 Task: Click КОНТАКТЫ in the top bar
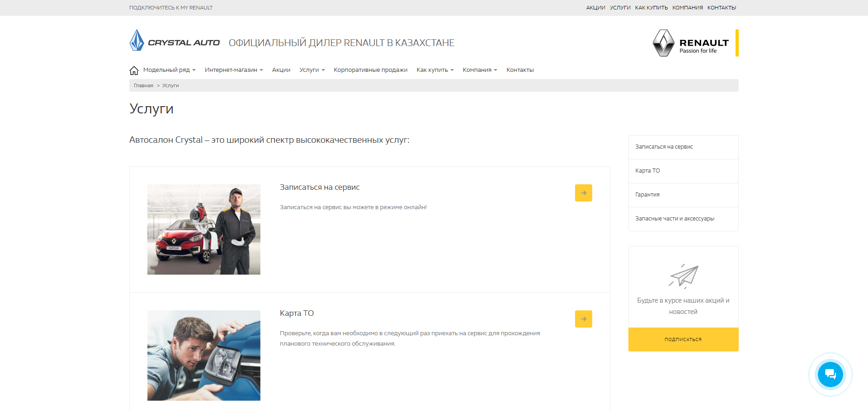click(x=722, y=8)
